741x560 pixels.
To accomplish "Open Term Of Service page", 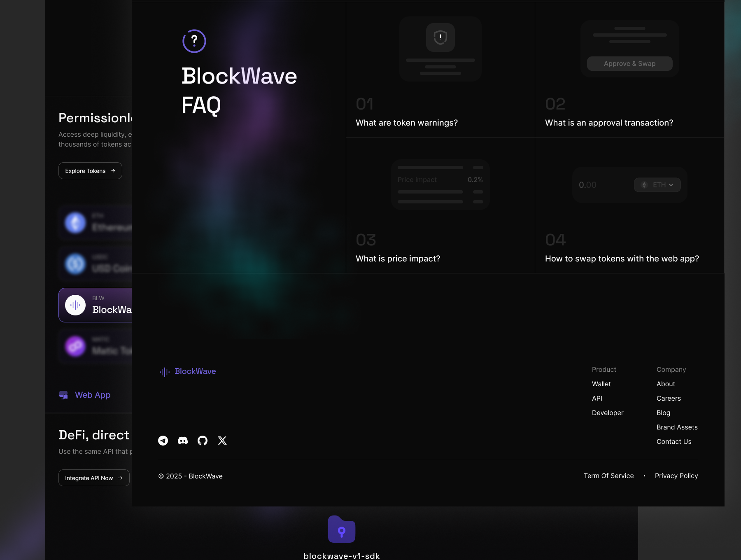I will [609, 476].
